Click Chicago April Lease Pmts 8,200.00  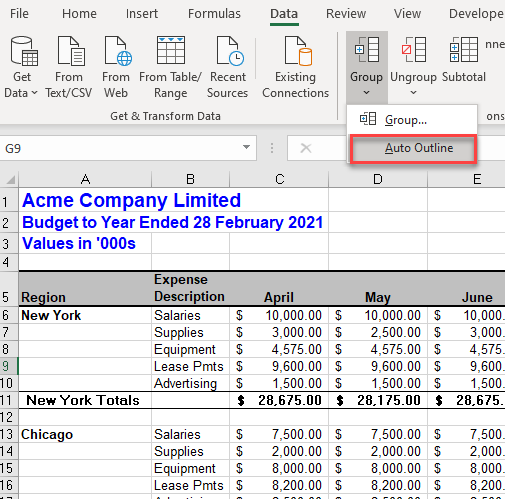[279, 485]
